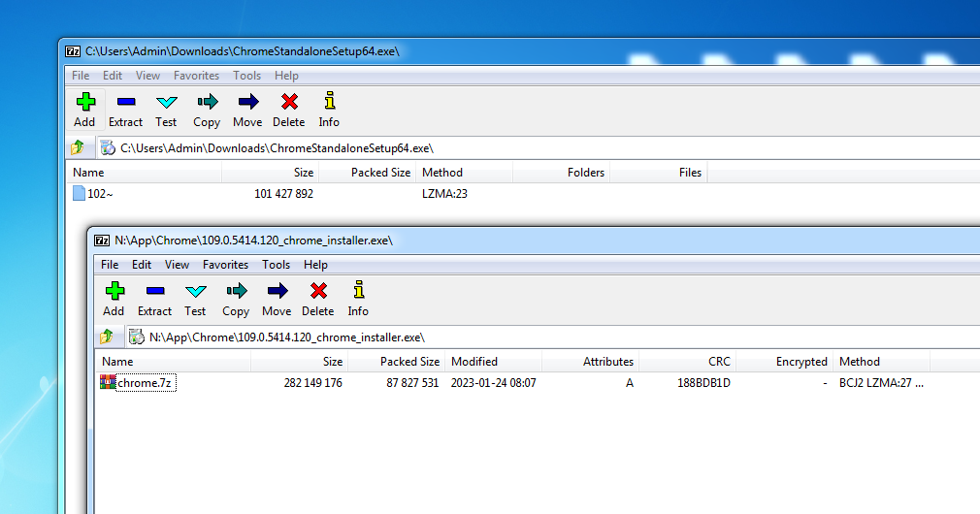Click address path field in ChromeStandaloneSetup64 window
This screenshot has height=514, width=980.
(x=538, y=148)
